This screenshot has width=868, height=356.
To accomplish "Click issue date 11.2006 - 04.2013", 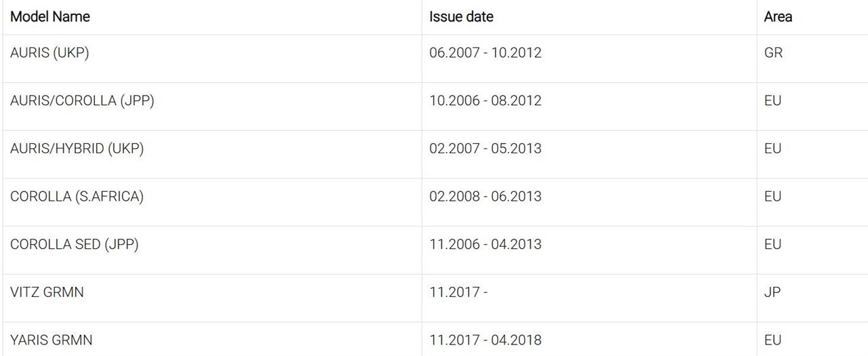I will pyautogui.click(x=486, y=245).
